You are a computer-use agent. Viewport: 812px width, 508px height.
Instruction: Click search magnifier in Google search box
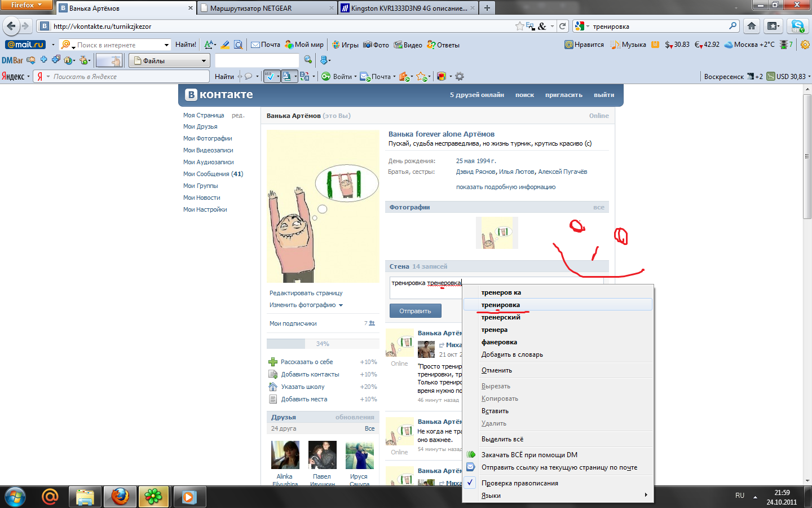[x=732, y=26]
